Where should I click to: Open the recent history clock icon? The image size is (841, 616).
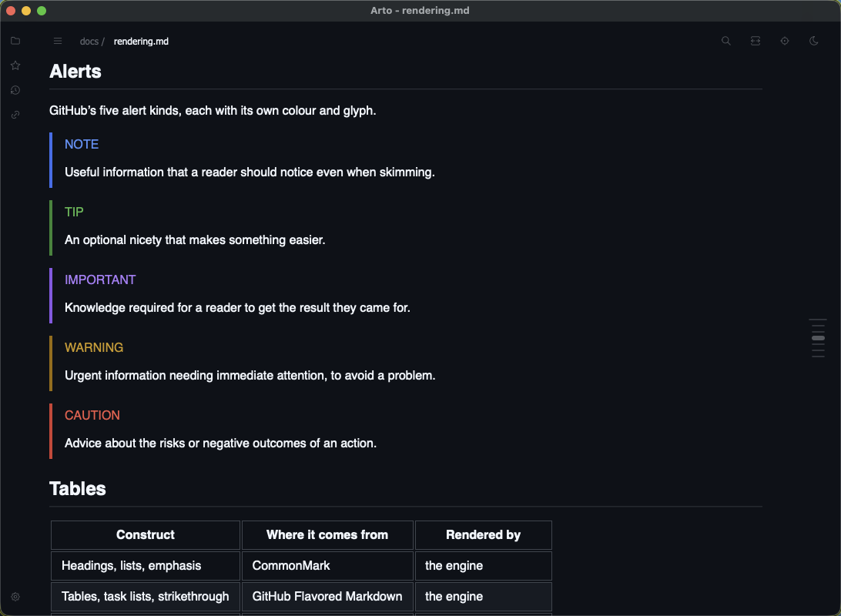(x=15, y=90)
